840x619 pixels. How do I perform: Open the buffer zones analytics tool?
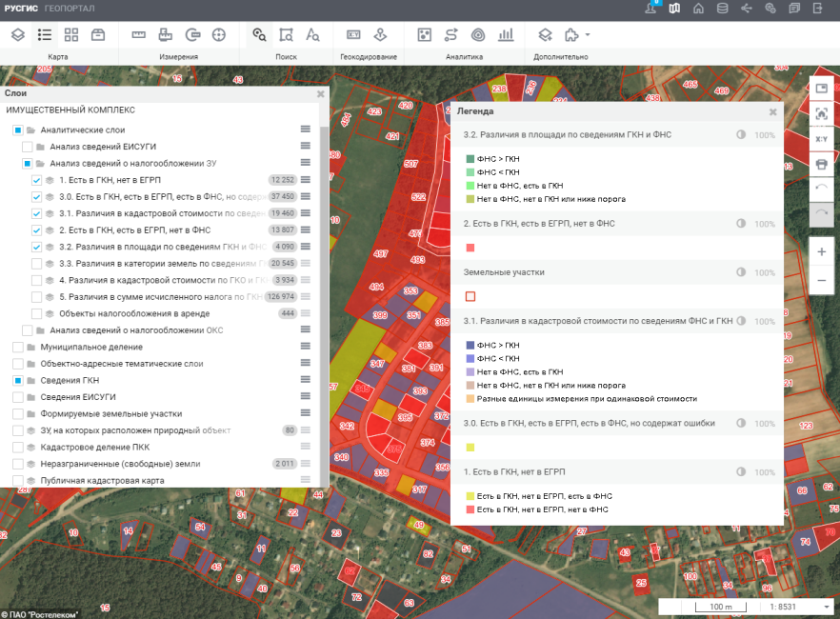pos(478,35)
